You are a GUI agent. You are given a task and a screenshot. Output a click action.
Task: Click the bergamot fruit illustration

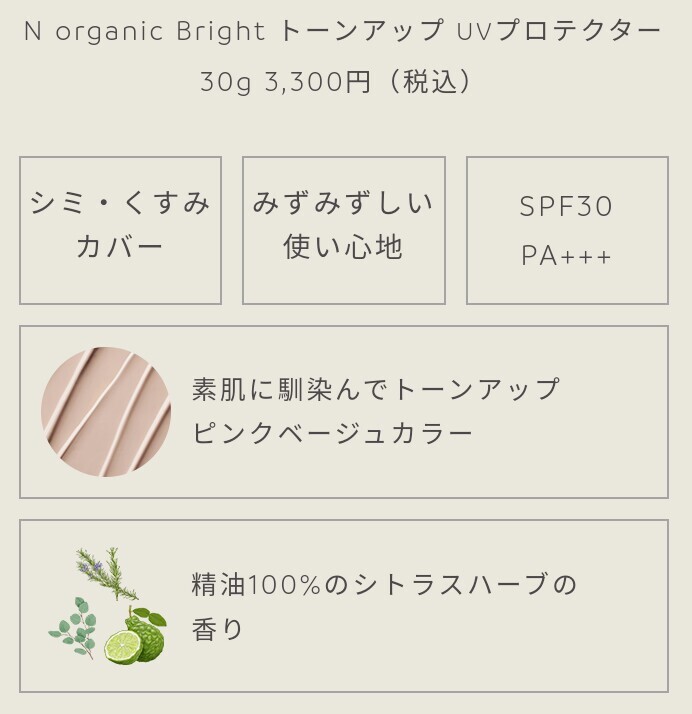147,634
